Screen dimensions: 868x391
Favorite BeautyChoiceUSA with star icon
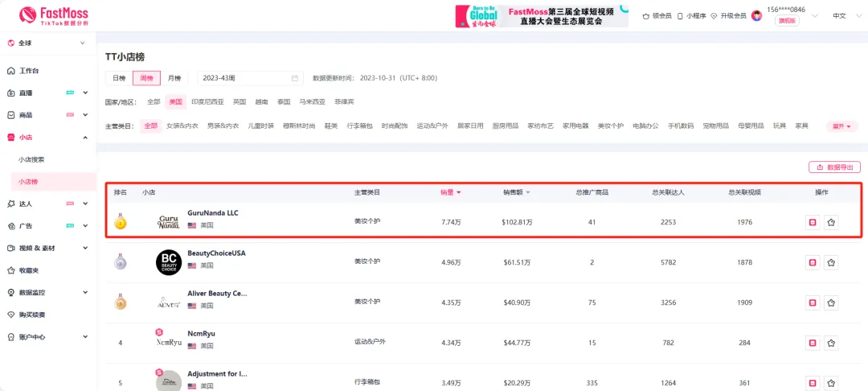tap(831, 262)
